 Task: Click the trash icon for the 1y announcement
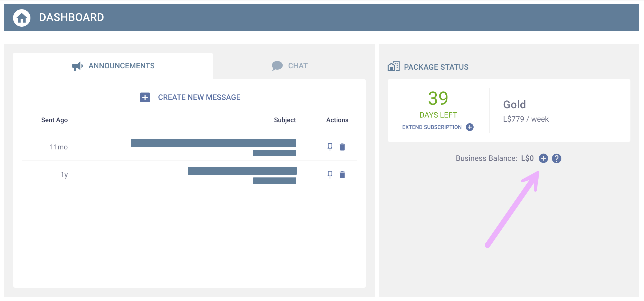pyautogui.click(x=342, y=174)
